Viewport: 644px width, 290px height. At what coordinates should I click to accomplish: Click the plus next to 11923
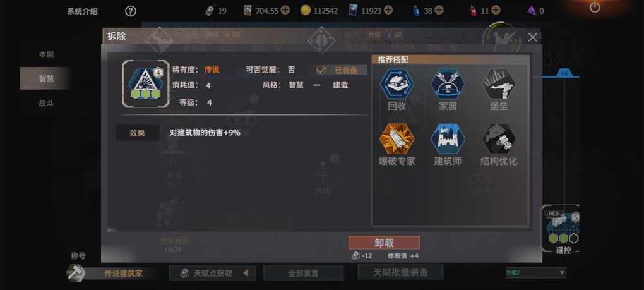coord(388,10)
